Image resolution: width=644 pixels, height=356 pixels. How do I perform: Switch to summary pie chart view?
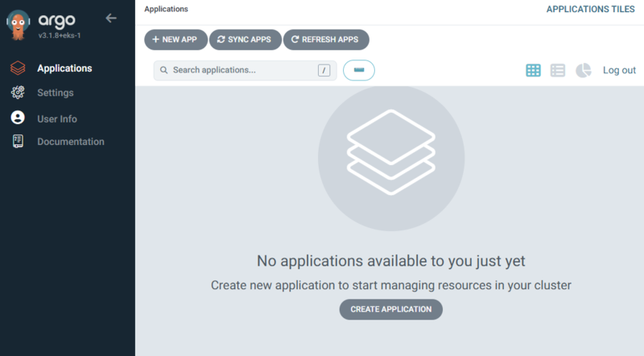[583, 70]
